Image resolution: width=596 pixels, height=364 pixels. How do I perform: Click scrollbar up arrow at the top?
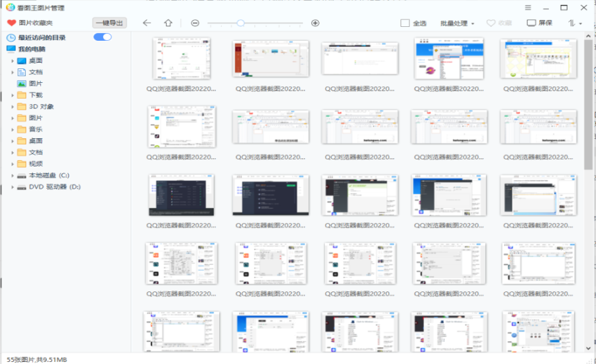click(588, 36)
